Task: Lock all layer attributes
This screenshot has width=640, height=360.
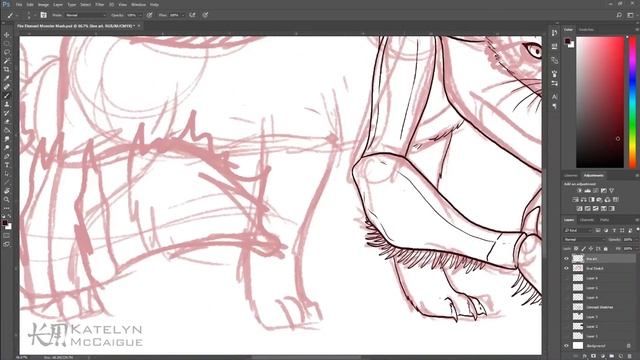Action: [x=606, y=249]
